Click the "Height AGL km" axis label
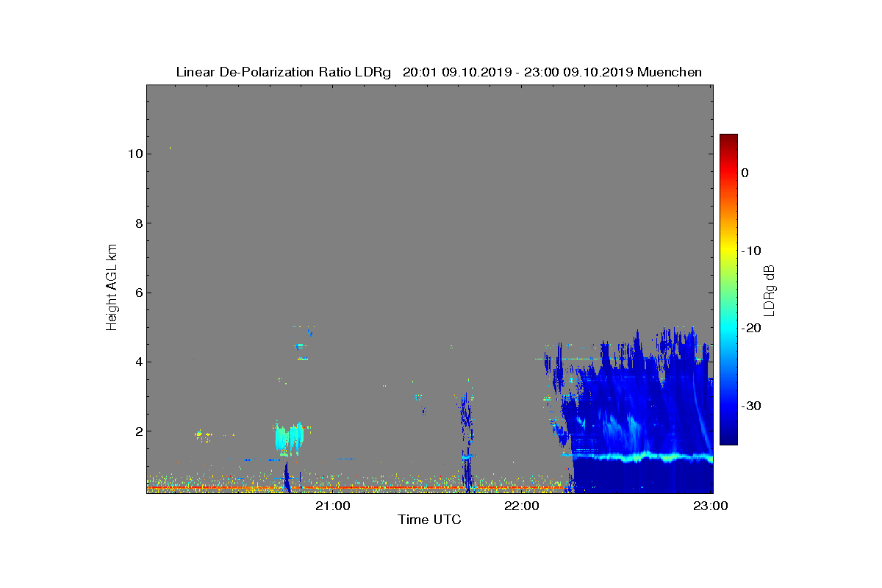The image size is (882, 588). (112, 289)
